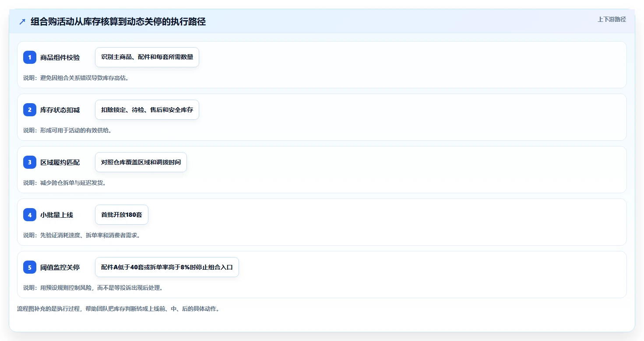
Task: Click step number badge 2
Action: click(30, 110)
